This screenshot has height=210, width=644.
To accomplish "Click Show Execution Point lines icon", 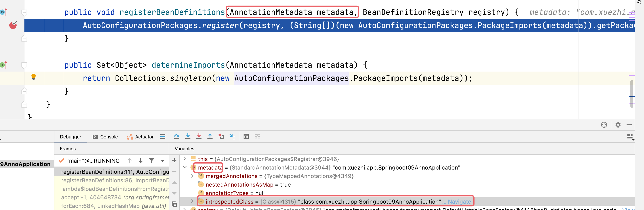I will click(x=163, y=137).
